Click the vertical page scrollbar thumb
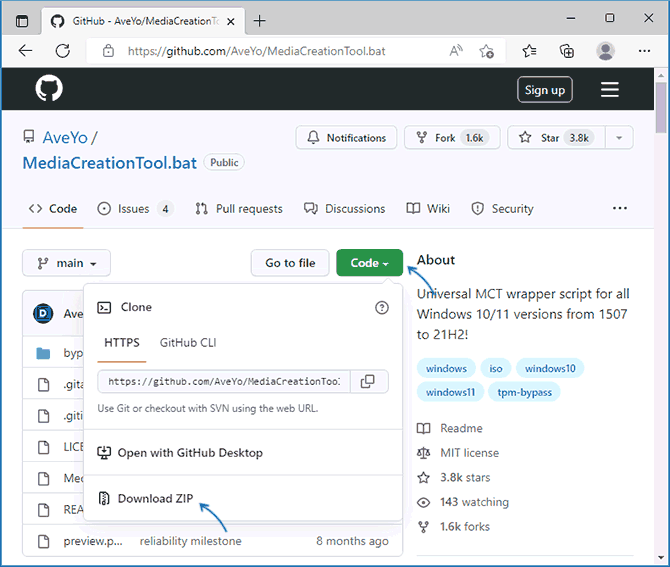 (x=661, y=107)
